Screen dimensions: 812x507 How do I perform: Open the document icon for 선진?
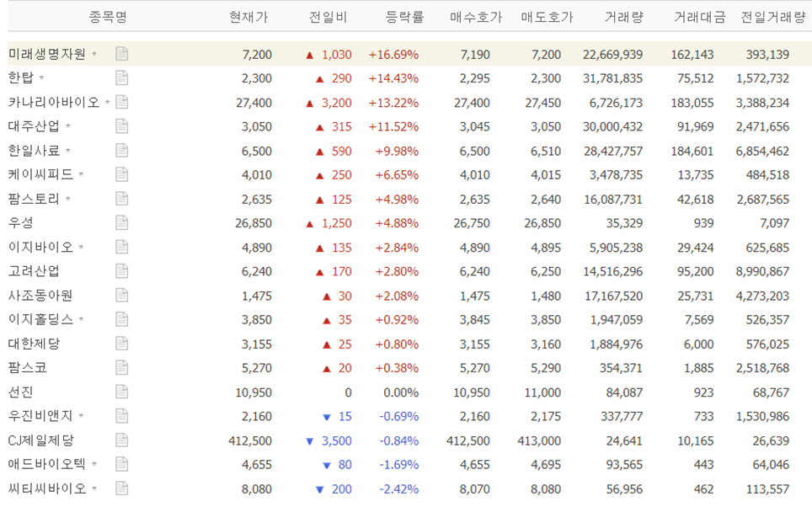[x=121, y=392]
